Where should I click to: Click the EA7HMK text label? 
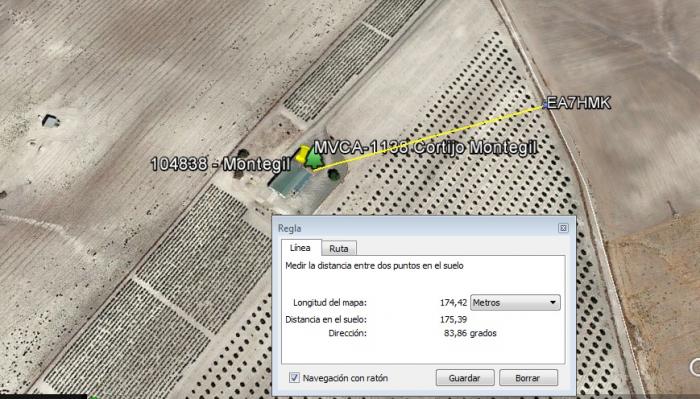pos(579,103)
